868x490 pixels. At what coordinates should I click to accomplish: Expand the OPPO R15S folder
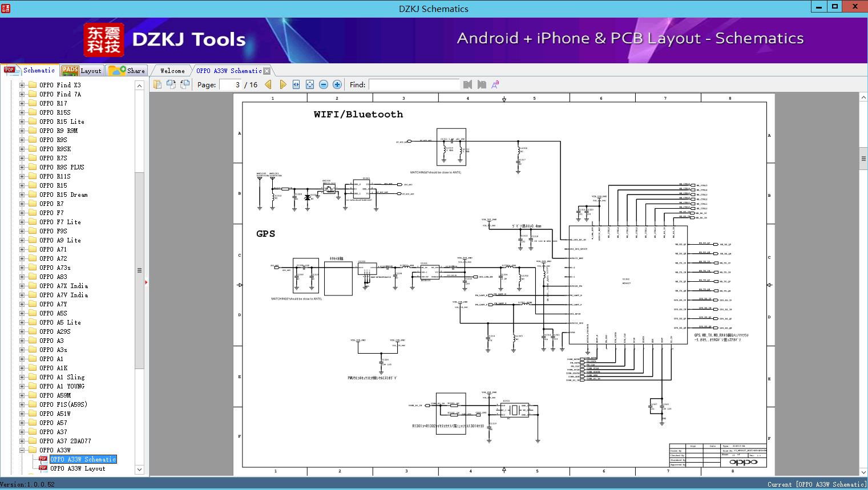(22, 112)
